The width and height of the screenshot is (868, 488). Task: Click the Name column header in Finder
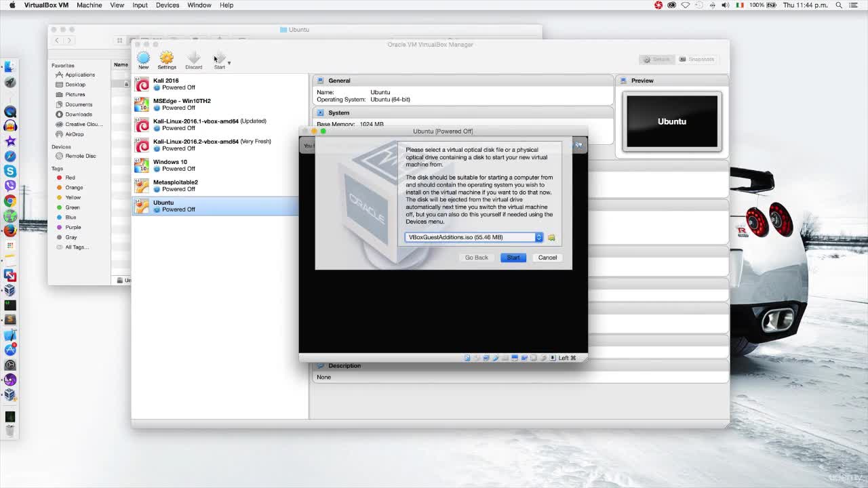coord(121,64)
